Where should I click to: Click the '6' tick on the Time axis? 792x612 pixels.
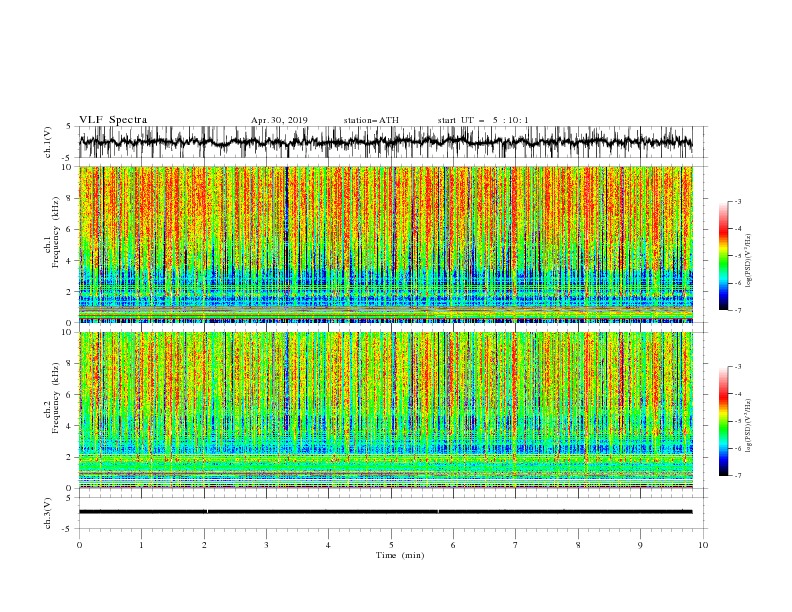click(x=453, y=545)
